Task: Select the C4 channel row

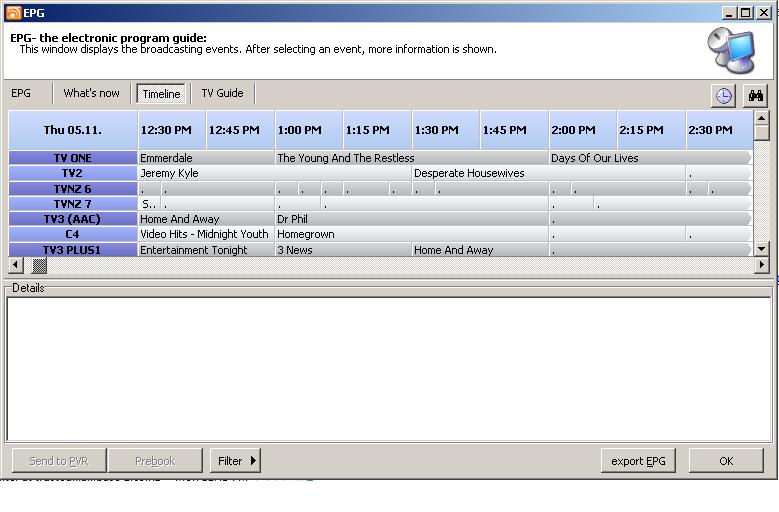Action: click(x=73, y=234)
